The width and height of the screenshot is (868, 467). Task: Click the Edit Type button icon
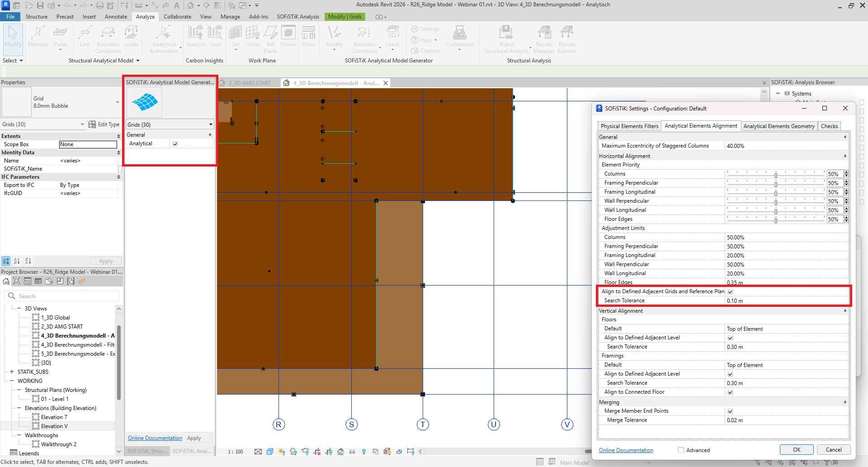tap(92, 124)
